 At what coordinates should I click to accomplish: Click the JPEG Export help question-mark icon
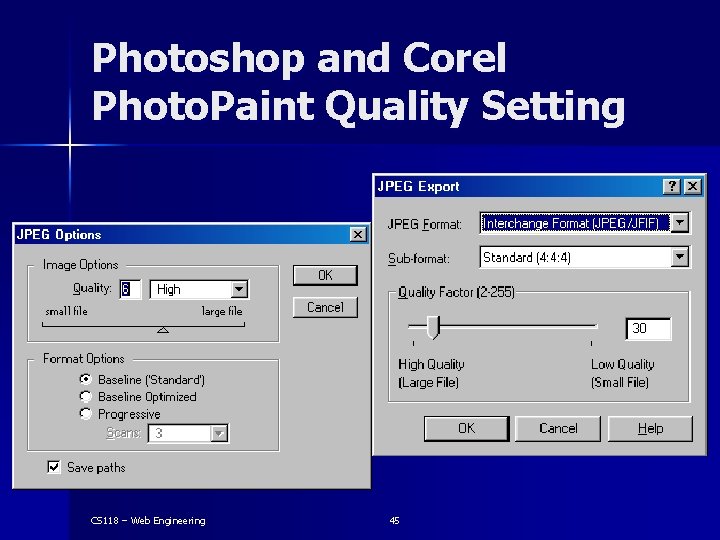tap(672, 186)
